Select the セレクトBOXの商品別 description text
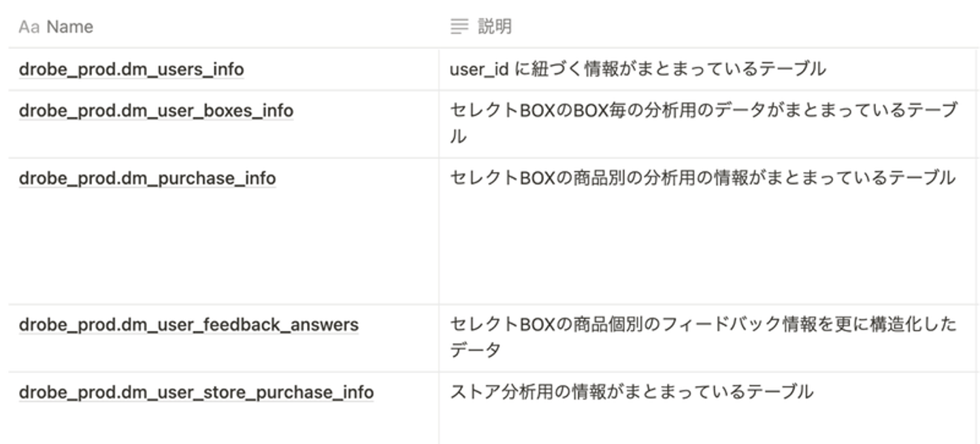This screenshot has width=980, height=444. pyautogui.click(x=702, y=178)
